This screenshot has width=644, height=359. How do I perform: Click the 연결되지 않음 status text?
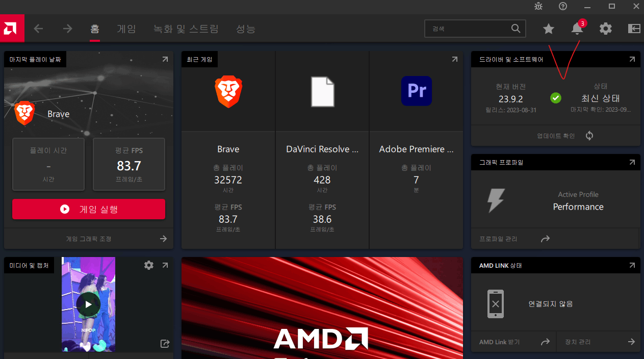click(551, 304)
